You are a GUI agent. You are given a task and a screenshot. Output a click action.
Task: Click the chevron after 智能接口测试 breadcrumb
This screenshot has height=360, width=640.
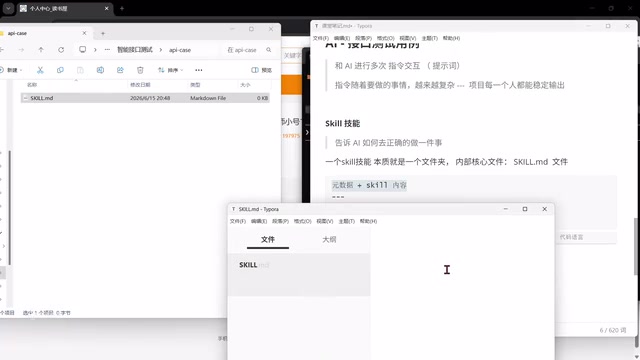pos(160,50)
